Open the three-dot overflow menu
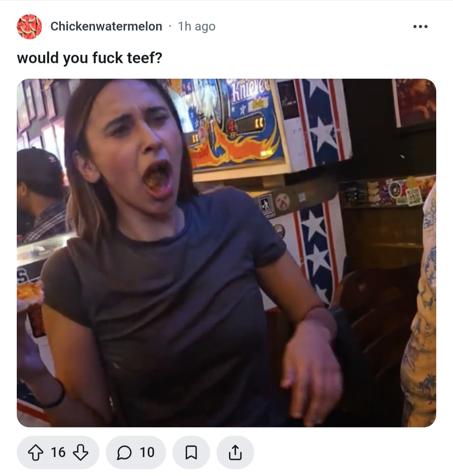The width and height of the screenshot is (453, 476). pyautogui.click(x=420, y=27)
